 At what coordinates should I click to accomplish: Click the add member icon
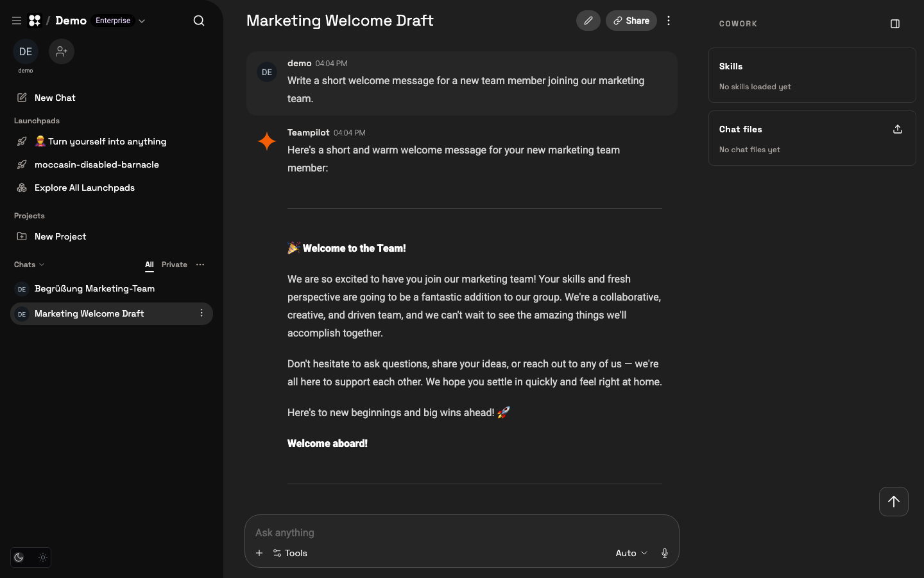click(x=62, y=51)
